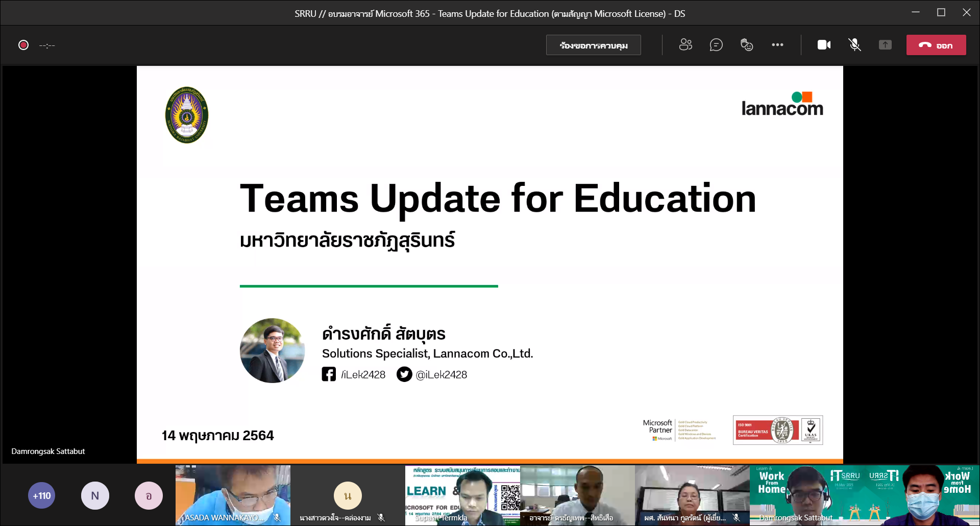Unmute the microphone
The height and width of the screenshot is (526, 980).
[854, 45]
